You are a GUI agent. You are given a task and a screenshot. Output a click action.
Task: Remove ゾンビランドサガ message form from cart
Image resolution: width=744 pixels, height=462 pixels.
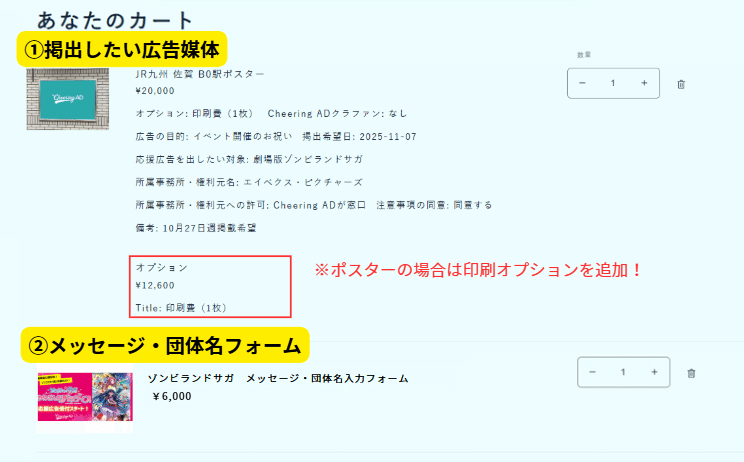coord(691,373)
